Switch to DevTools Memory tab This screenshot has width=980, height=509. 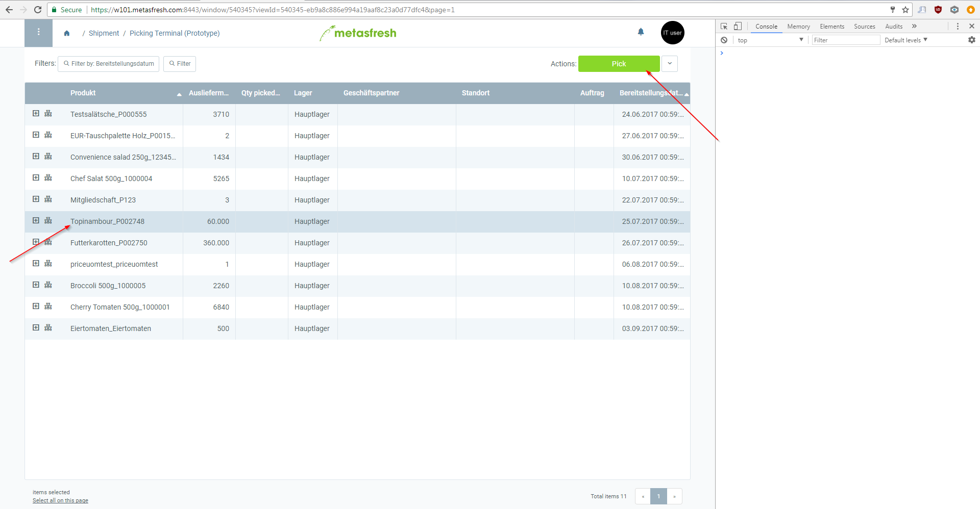[x=798, y=27]
